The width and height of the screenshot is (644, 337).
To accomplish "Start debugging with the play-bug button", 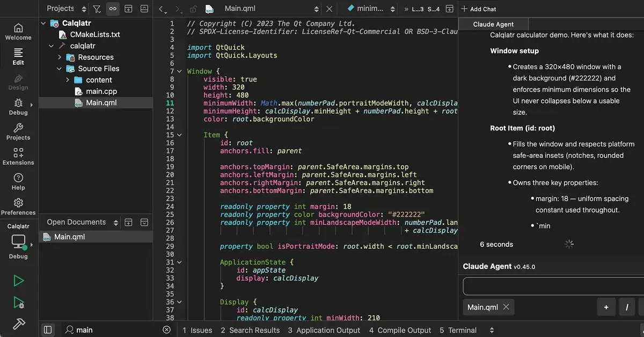I will [18, 302].
